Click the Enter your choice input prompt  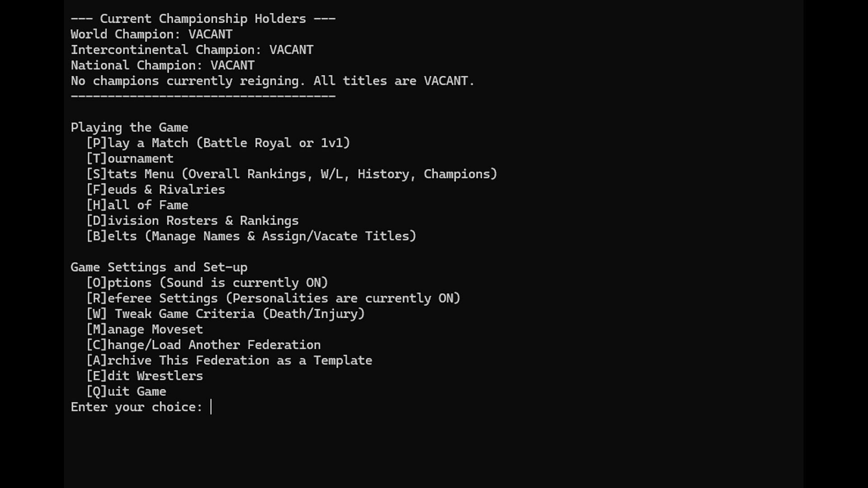[211, 407]
